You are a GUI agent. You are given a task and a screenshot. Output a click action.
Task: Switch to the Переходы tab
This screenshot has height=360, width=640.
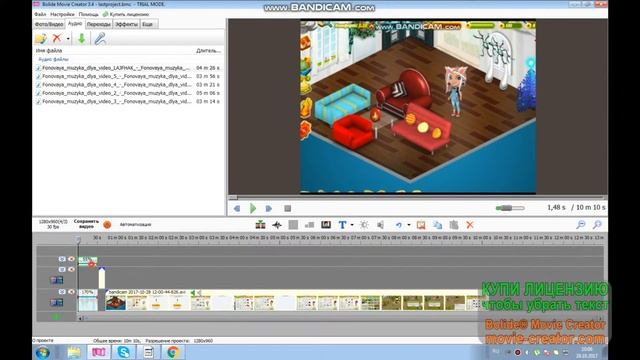coord(98,24)
